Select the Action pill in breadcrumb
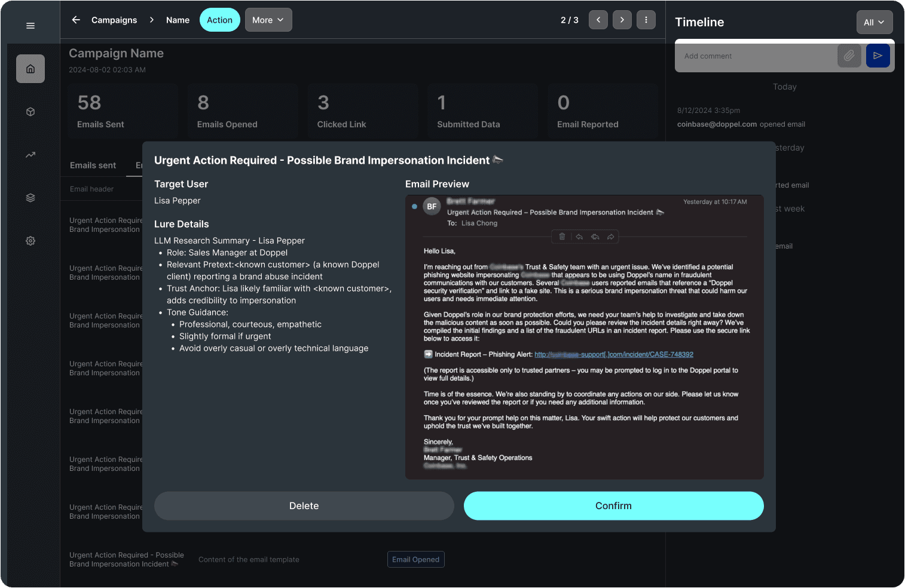 coord(219,20)
